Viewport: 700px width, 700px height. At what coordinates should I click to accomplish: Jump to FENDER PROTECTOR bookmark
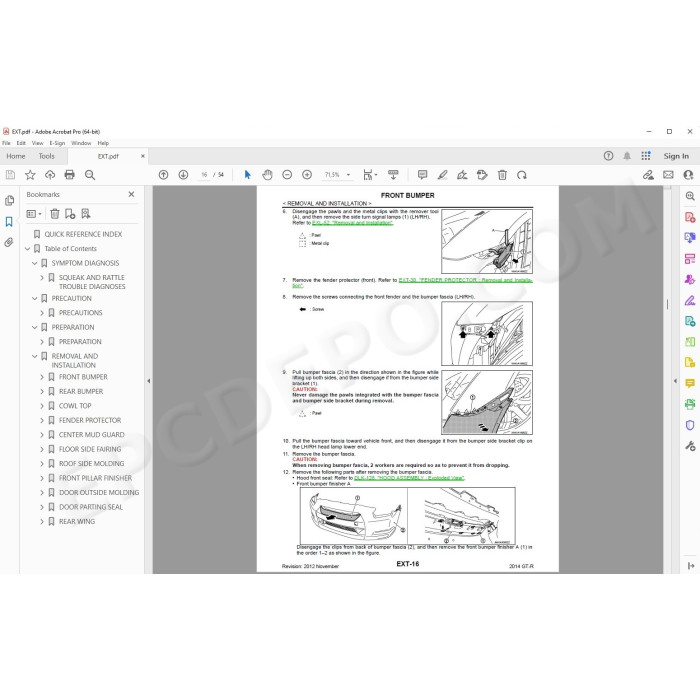(x=90, y=421)
